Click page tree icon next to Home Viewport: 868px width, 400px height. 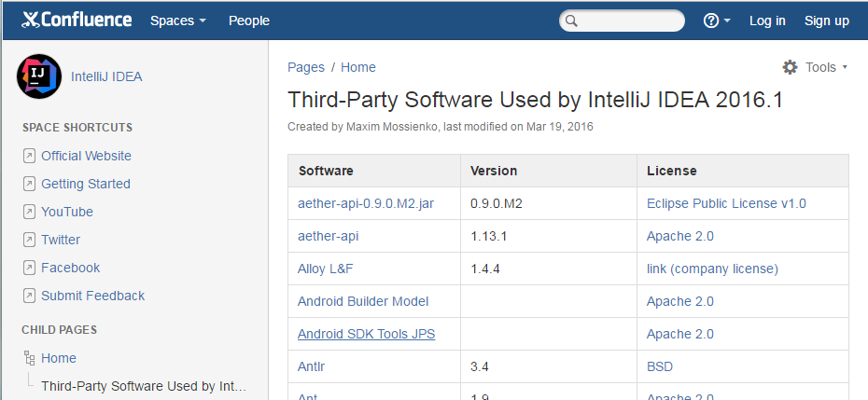[x=29, y=358]
